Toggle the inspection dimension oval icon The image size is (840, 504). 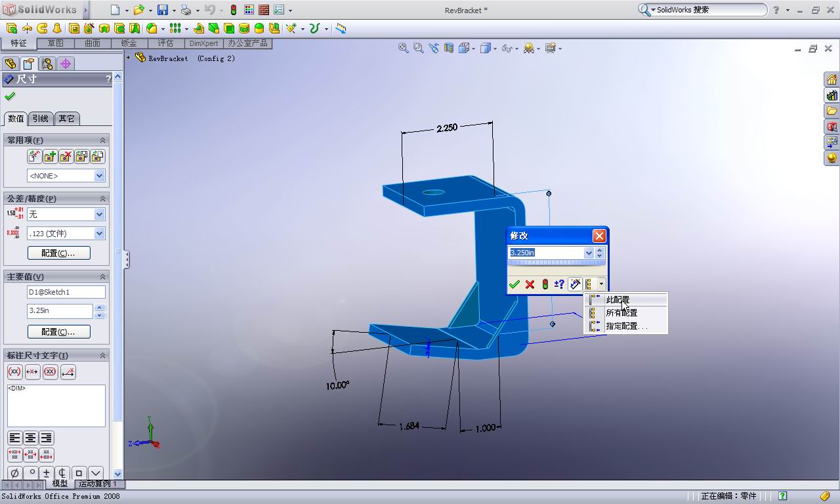[x=51, y=372]
